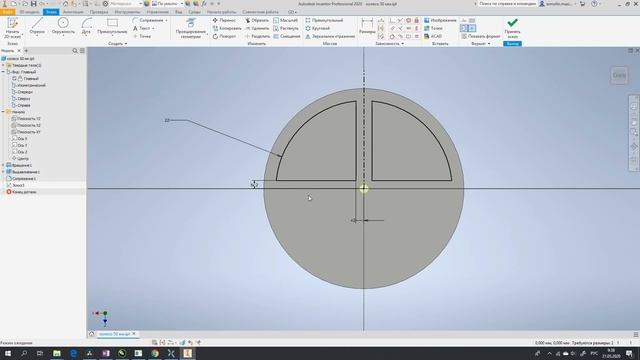Expand the Выдавливание1 feature node

3,172
